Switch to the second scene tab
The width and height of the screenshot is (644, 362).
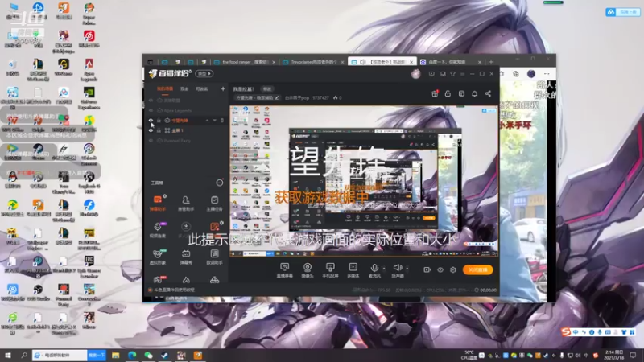[x=184, y=88]
